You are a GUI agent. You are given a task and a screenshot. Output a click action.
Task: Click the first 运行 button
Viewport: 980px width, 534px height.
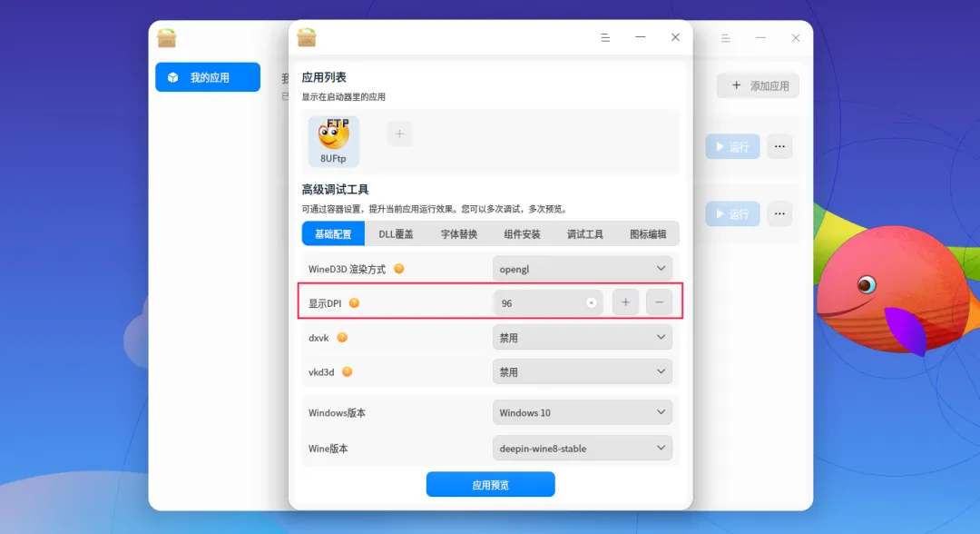[732, 146]
